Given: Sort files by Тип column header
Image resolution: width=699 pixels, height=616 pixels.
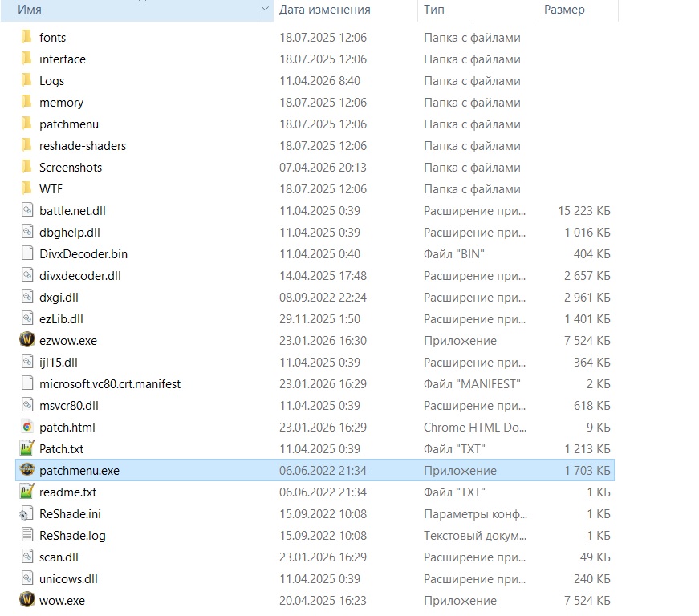Looking at the screenshot, I should click(434, 10).
